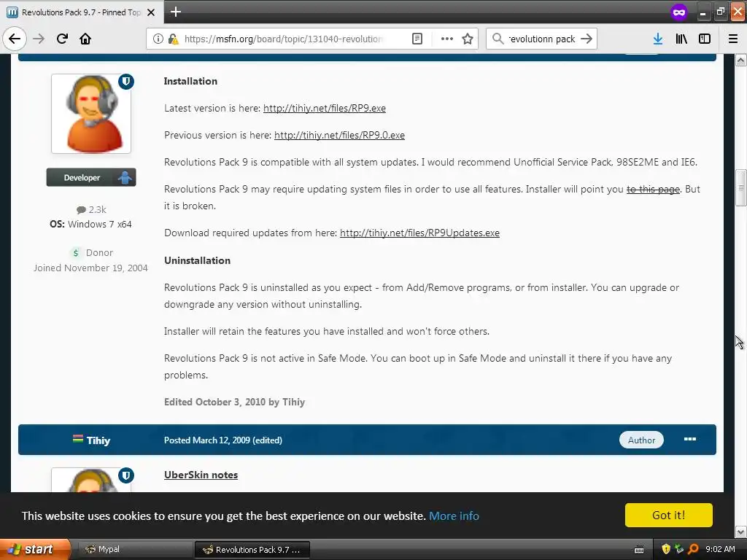This screenshot has width=747, height=560.
Task: Click the private browsing mask icon
Action: (x=679, y=12)
